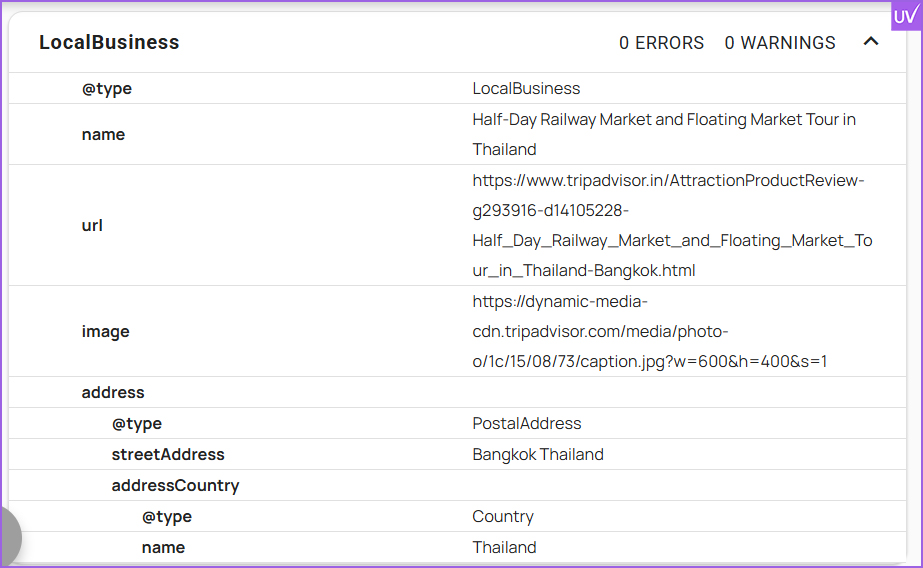Click the addressCountry property row
The image size is (923, 568).
point(457,486)
